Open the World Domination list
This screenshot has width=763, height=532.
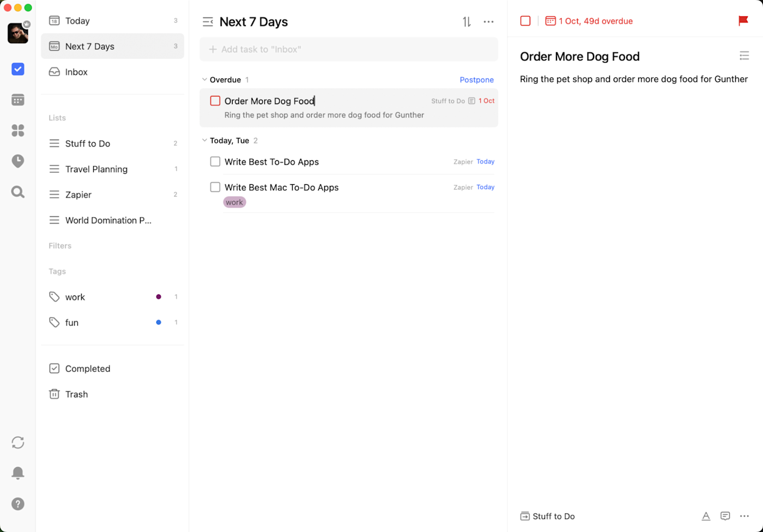(x=112, y=220)
